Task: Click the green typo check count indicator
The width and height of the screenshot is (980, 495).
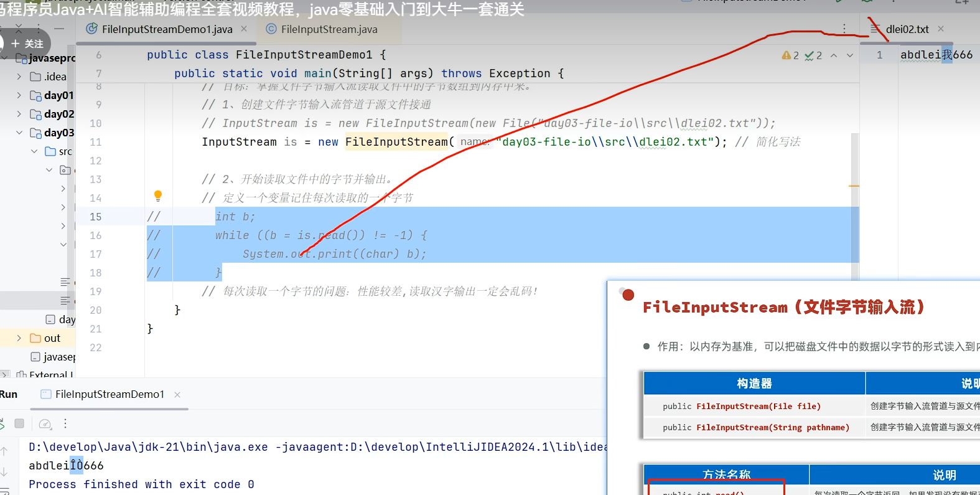Action: (x=813, y=55)
